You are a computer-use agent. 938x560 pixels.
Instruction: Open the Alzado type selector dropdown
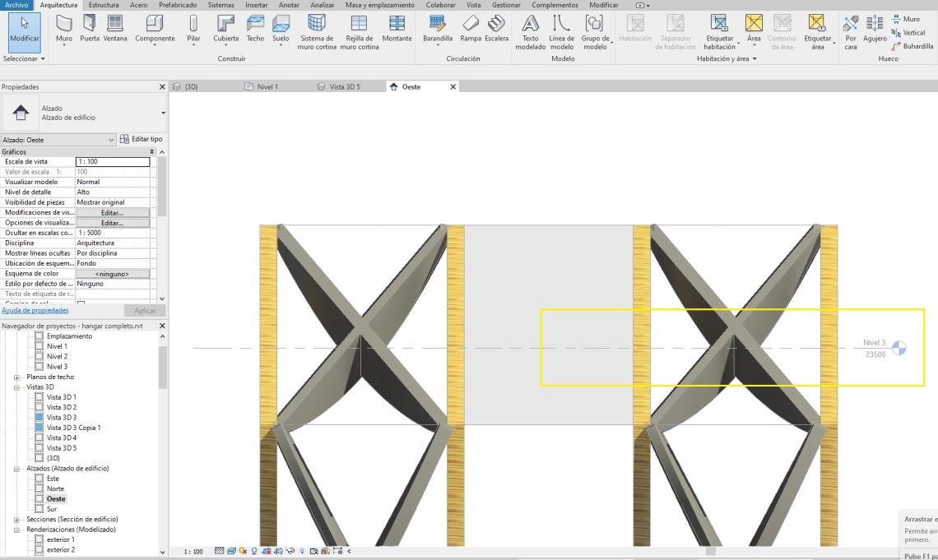pos(163,113)
